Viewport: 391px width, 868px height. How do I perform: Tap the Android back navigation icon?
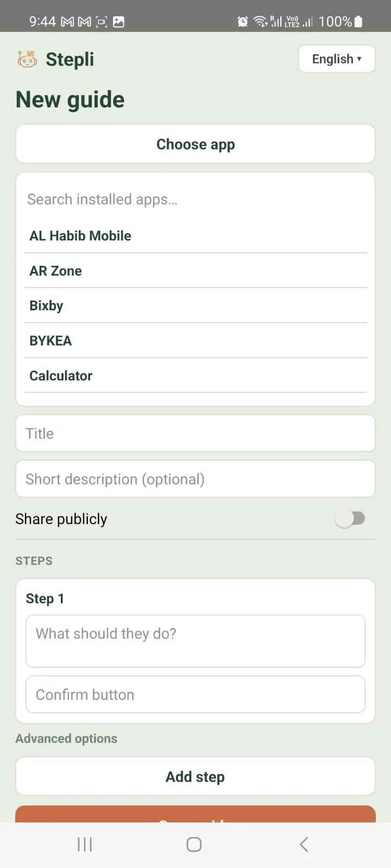304,845
